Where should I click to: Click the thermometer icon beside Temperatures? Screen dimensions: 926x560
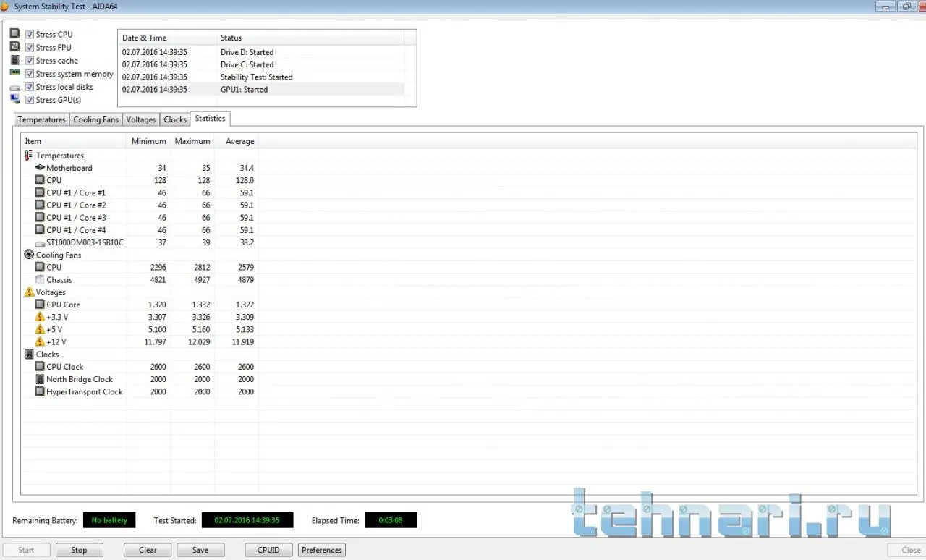[29, 156]
